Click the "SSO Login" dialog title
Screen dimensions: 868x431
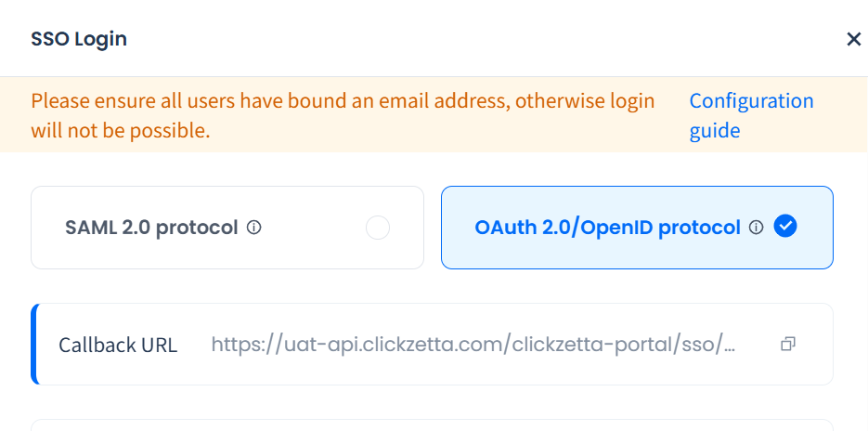pos(79,39)
